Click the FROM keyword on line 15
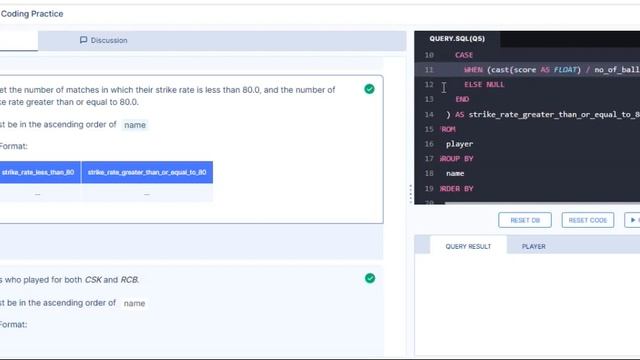This screenshot has width=640, height=360. click(x=448, y=129)
